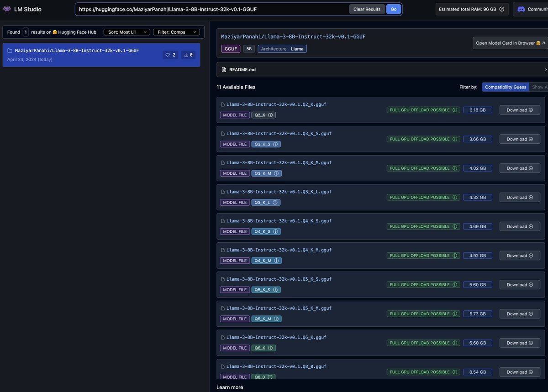This screenshot has height=392, width=548.
Task: Download the Q4_K_S gguf file
Action: (520, 226)
